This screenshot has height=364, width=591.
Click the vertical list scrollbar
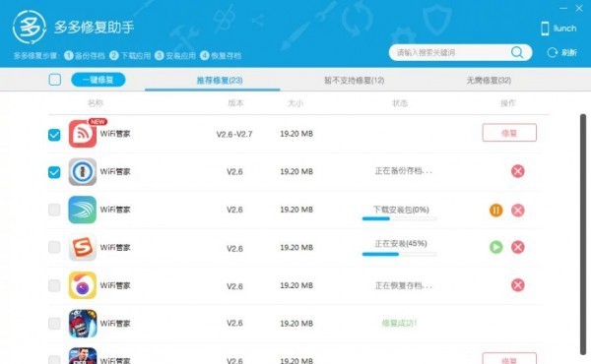tap(583, 234)
